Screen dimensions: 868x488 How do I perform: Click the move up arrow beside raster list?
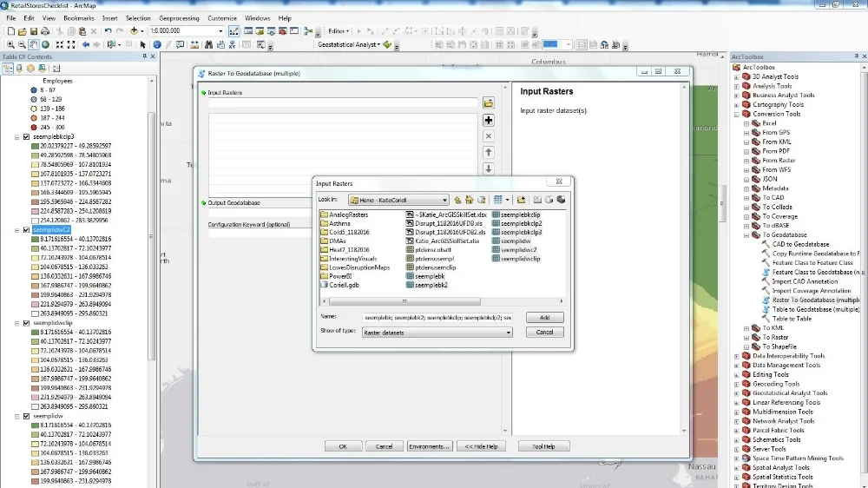pos(488,152)
